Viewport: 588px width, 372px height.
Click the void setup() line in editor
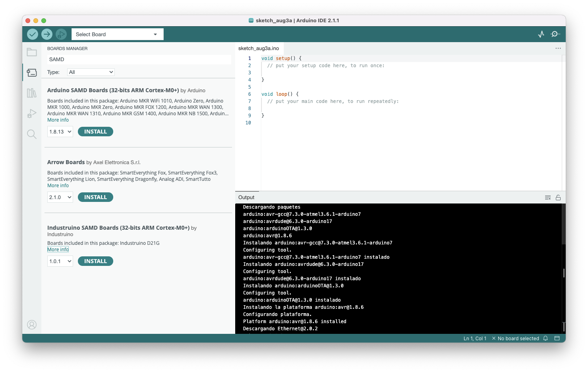coord(282,58)
